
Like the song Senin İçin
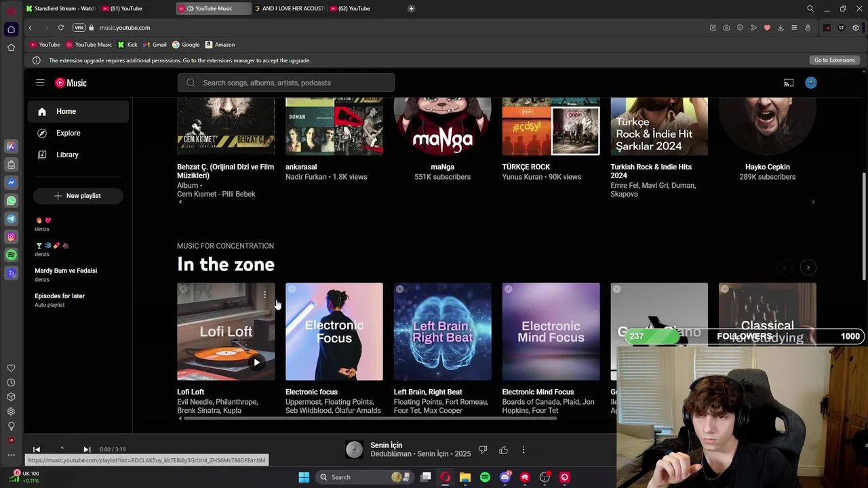[503, 449]
